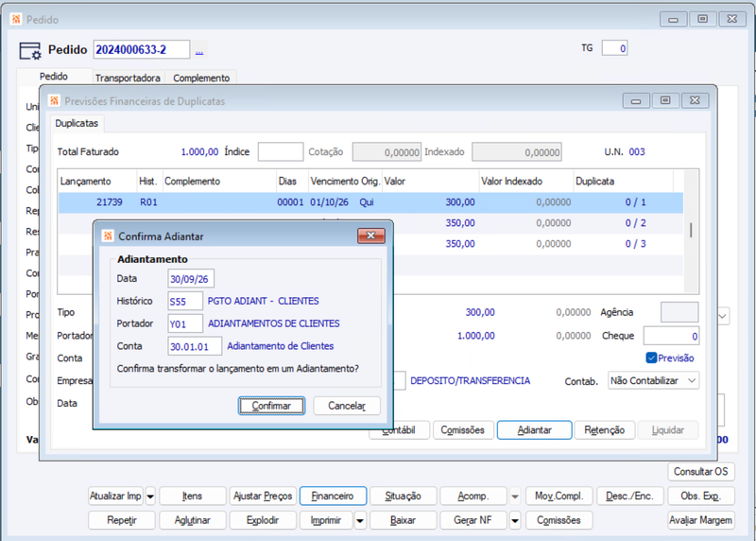756x541 pixels.
Task: Click the Itens button
Action: [x=193, y=497]
